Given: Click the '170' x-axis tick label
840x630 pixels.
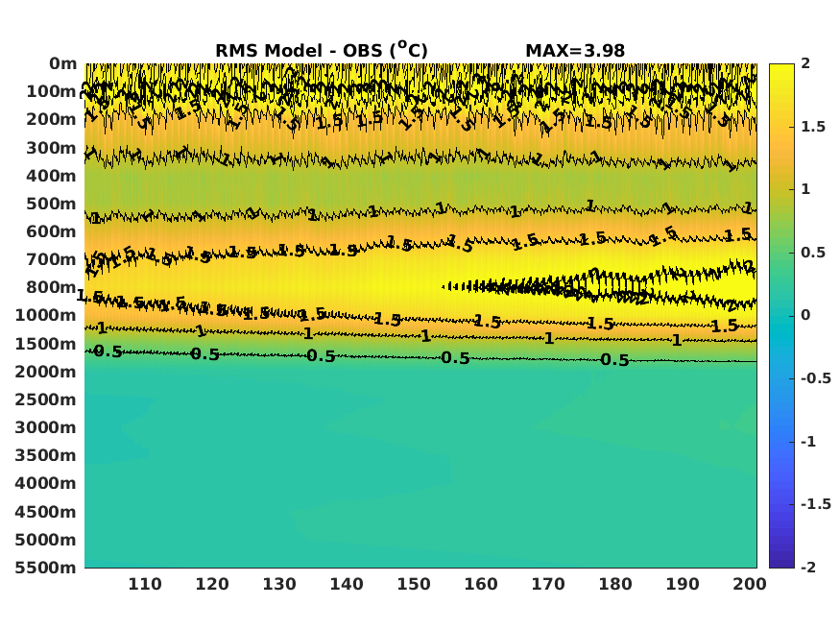Looking at the screenshot, I should (547, 584).
